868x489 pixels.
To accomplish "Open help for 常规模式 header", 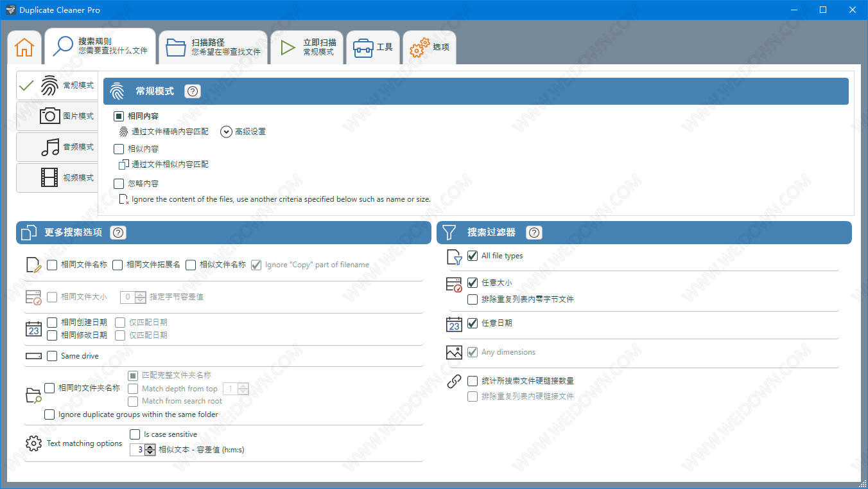I will [193, 91].
